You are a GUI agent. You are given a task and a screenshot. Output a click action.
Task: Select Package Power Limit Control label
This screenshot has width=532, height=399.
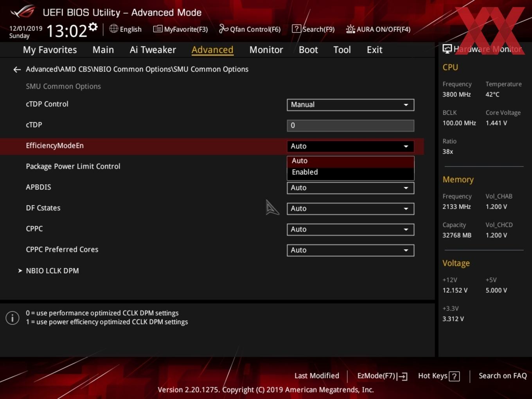point(73,166)
